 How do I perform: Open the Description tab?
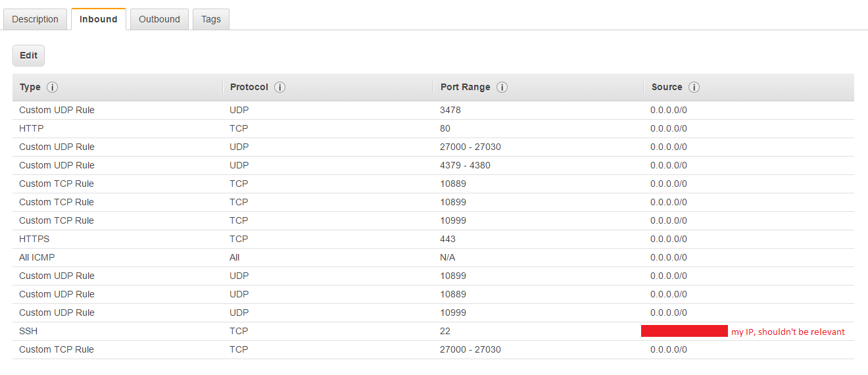click(35, 19)
